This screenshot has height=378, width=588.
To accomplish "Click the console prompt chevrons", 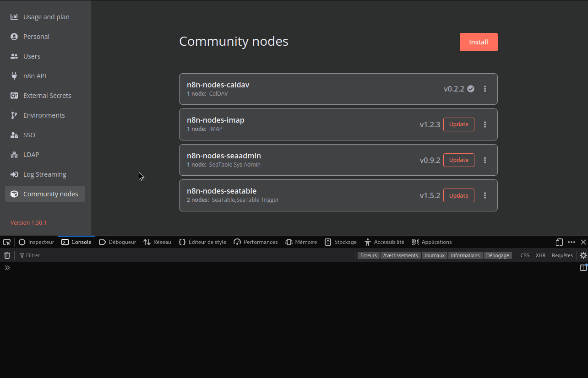I will (7, 268).
